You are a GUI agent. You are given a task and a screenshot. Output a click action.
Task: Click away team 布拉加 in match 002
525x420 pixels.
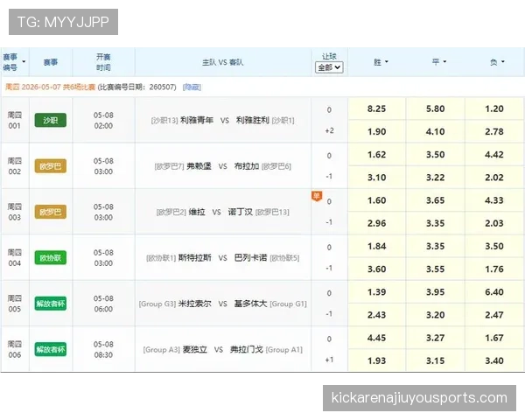point(247,166)
